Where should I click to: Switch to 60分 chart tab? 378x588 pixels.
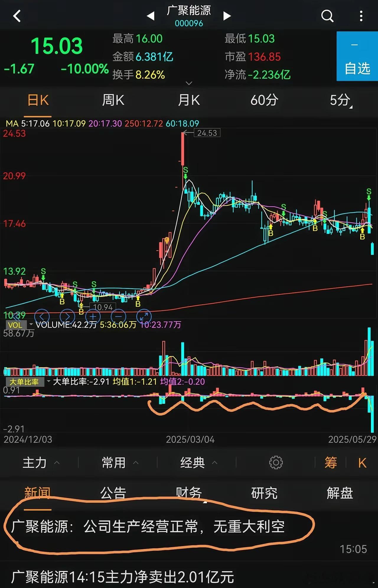pos(264,100)
